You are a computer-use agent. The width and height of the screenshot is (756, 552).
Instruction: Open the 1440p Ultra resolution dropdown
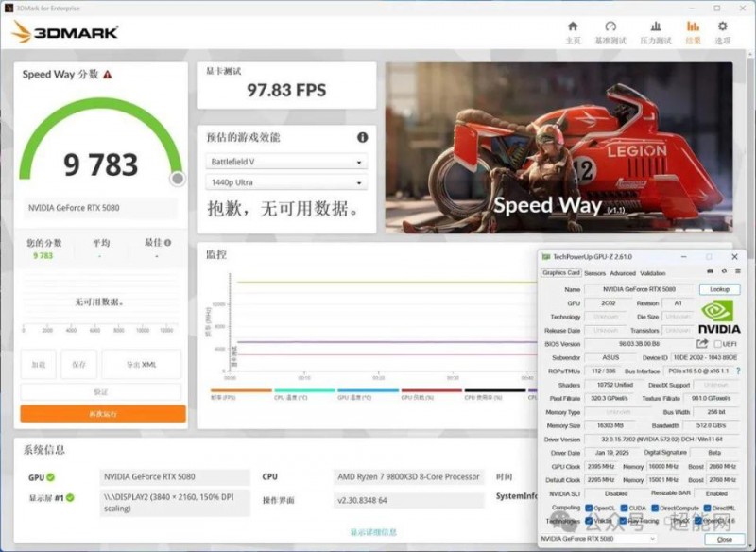pyautogui.click(x=286, y=182)
